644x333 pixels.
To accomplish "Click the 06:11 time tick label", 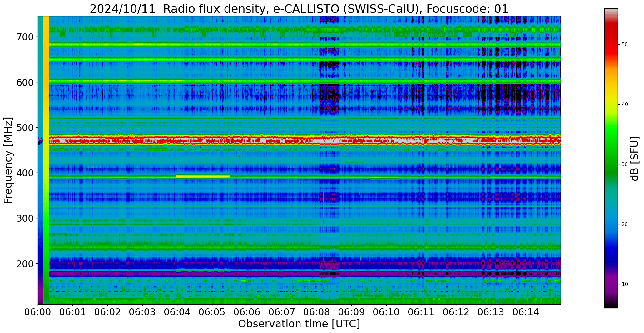I will click(x=421, y=312).
